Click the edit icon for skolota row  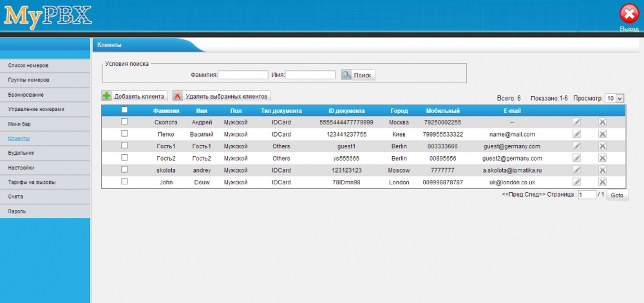point(577,170)
